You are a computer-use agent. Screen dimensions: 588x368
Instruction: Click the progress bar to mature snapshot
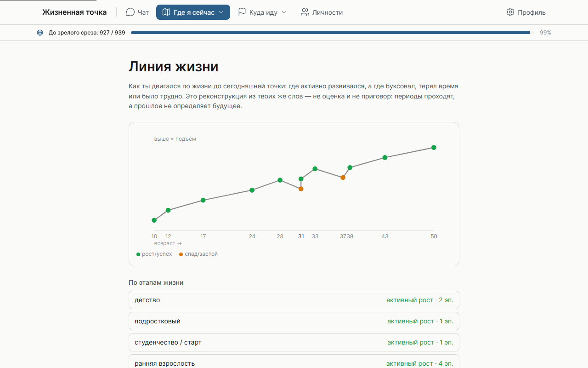point(333,33)
